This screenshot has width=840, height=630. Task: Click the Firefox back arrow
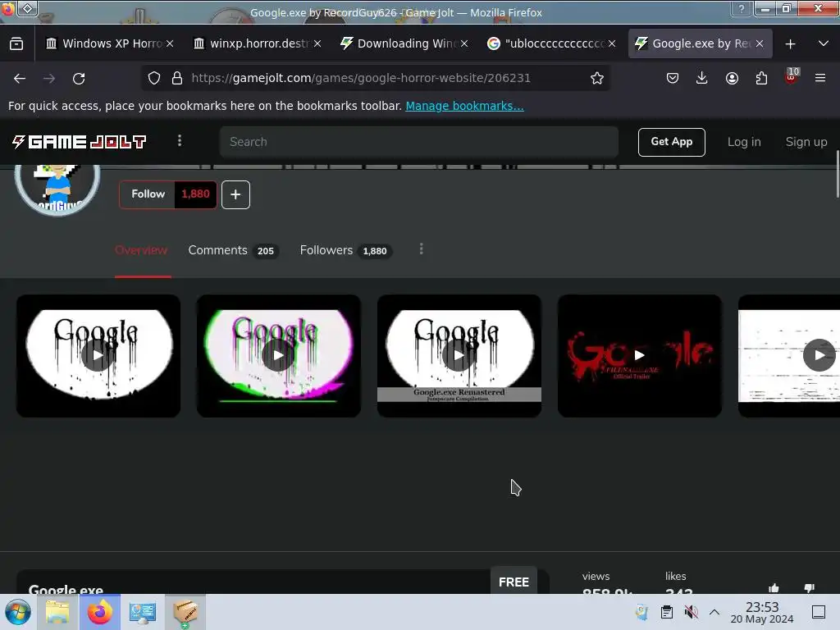click(x=20, y=78)
